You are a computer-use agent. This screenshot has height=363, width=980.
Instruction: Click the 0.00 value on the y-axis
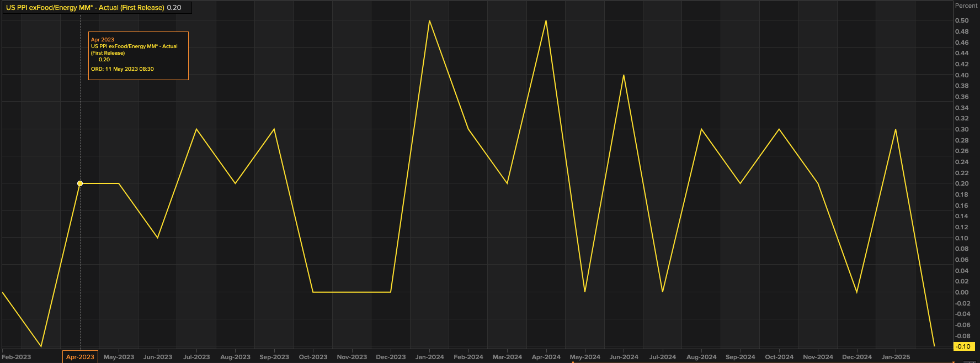[x=962, y=292]
